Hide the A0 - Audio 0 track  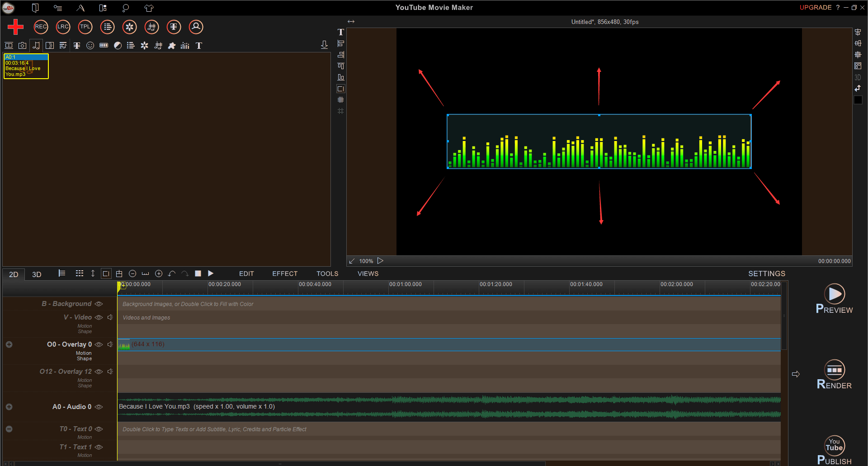point(99,407)
